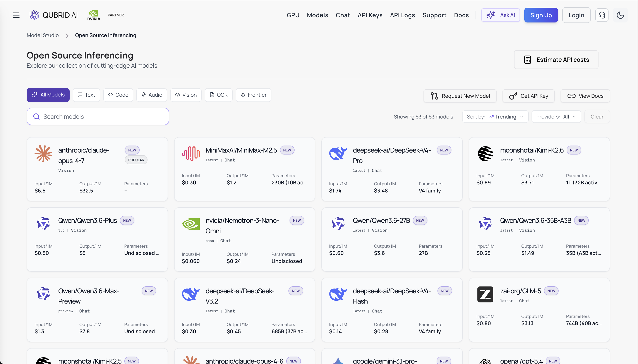Filter models by Frontier
Image resolution: width=638 pixels, height=364 pixels.
click(x=253, y=95)
